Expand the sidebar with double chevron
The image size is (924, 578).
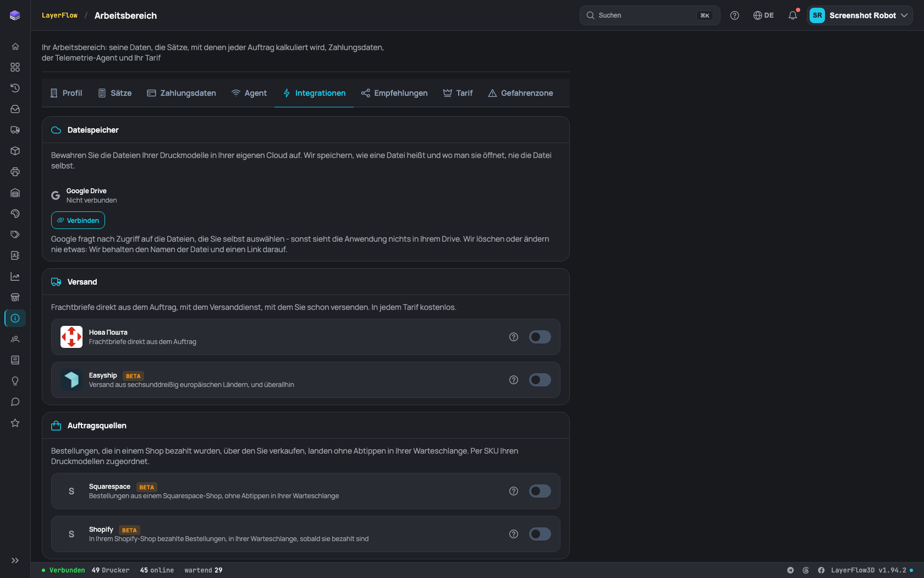(15, 560)
